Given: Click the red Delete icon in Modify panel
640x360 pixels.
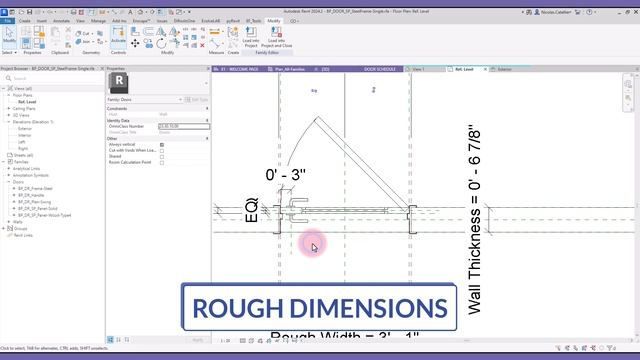Looking at the screenshot, I should 202,45.
